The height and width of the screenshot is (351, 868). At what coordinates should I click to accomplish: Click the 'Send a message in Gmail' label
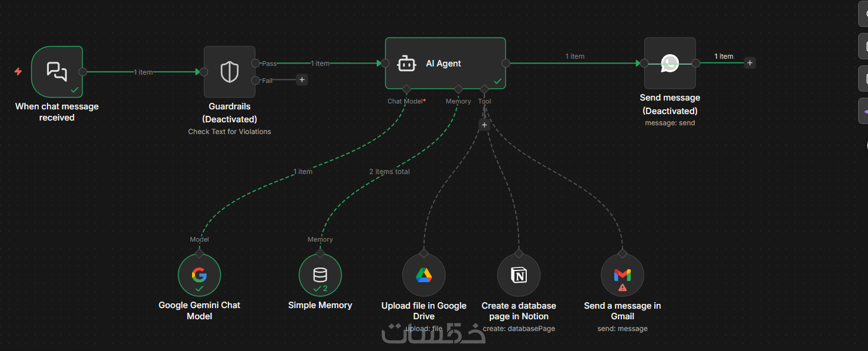tap(623, 310)
